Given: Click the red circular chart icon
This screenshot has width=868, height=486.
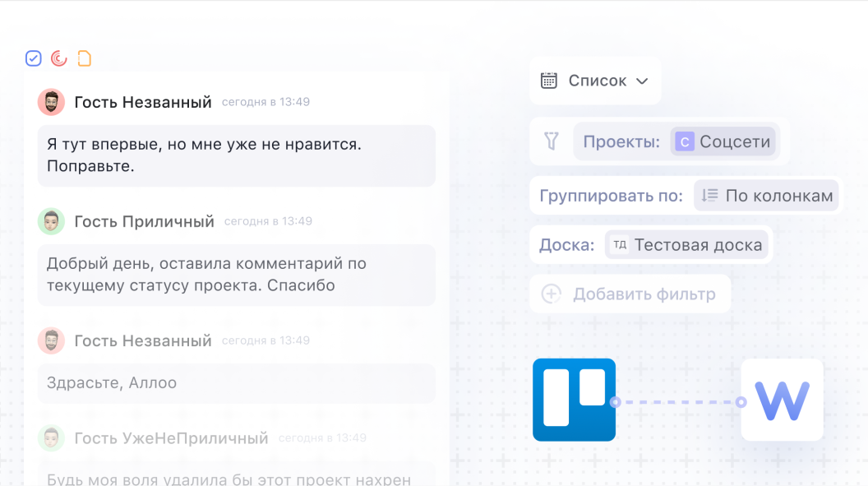Looking at the screenshot, I should click(x=58, y=58).
